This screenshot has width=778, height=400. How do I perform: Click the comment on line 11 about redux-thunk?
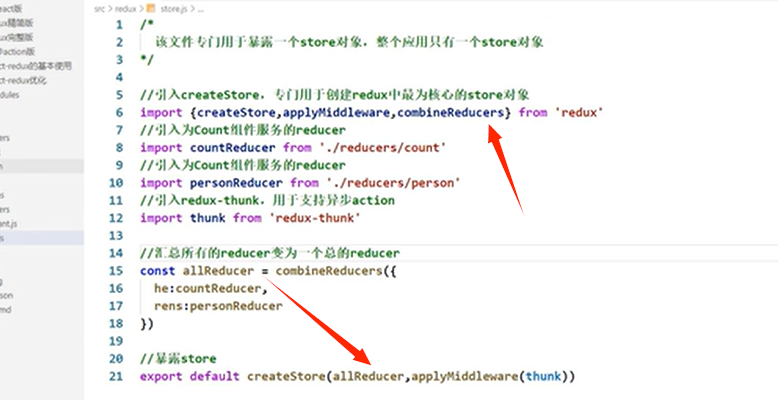tap(267, 201)
